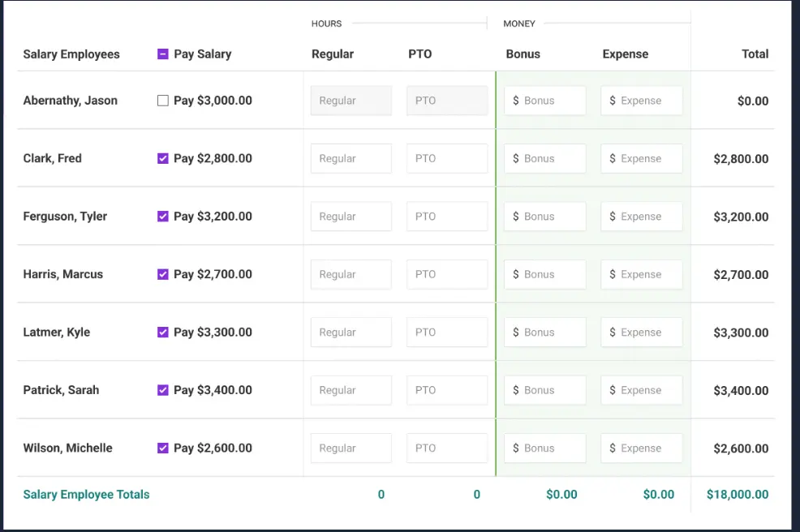The image size is (800, 532).
Task: Select employee name Patrick, Sarah
Action: [x=61, y=390]
